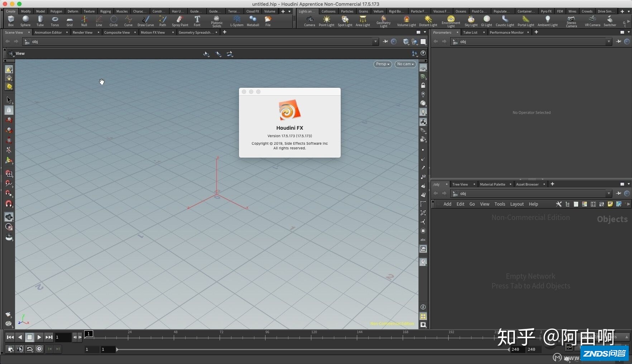Create a Point Light
632x364 pixels.
326,21
